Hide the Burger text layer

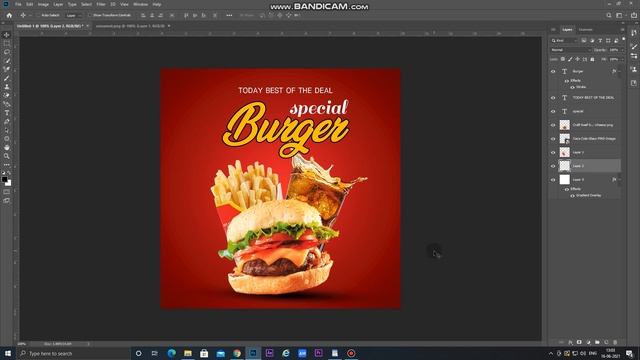click(553, 71)
